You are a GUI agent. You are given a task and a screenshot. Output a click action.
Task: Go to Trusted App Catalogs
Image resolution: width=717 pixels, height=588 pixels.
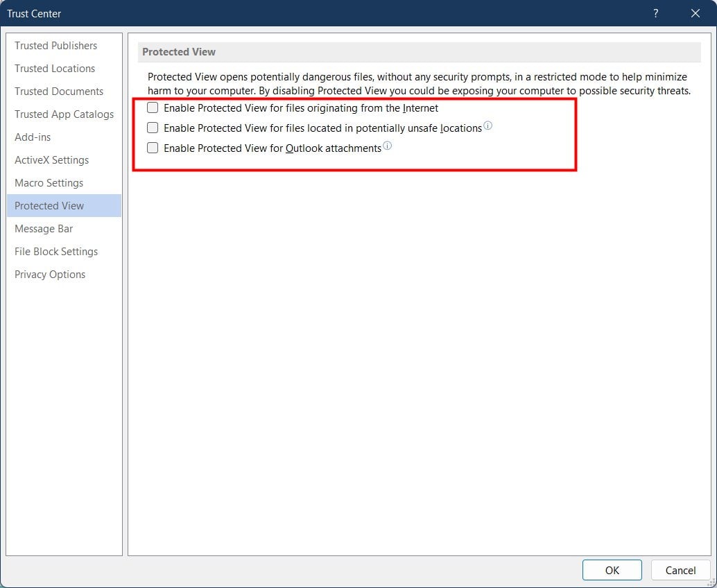(64, 114)
